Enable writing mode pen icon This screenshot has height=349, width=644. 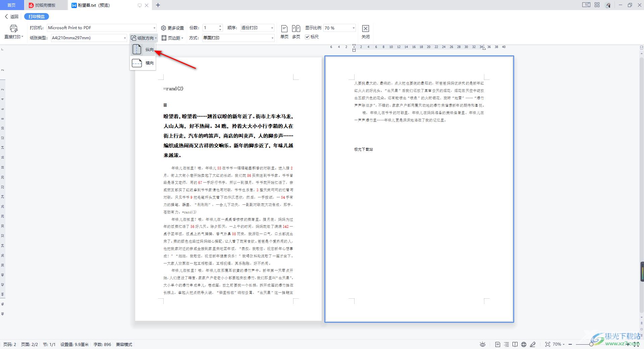pyautogui.click(x=533, y=344)
